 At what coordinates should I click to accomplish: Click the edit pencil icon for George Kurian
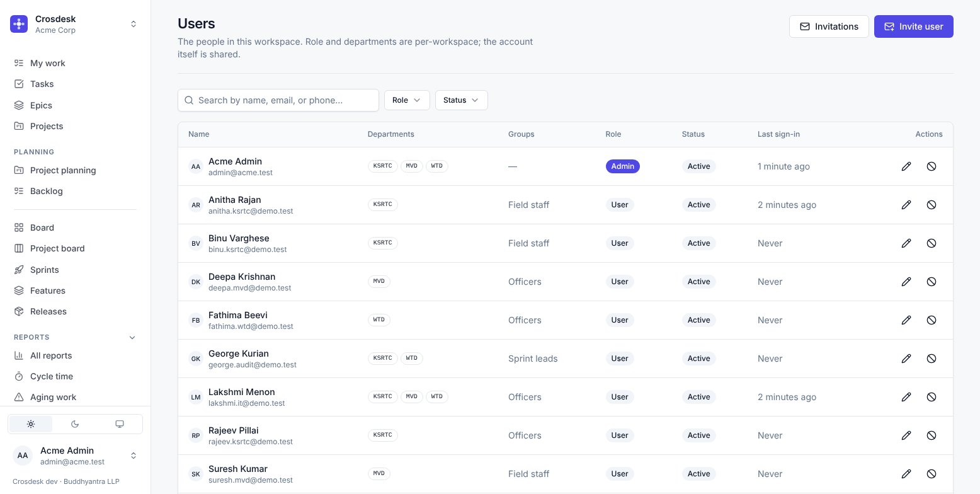point(906,359)
